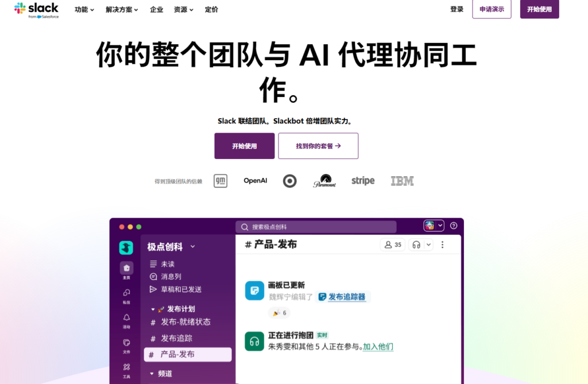Select the 产品-发布 channel in sidebar

(188, 354)
